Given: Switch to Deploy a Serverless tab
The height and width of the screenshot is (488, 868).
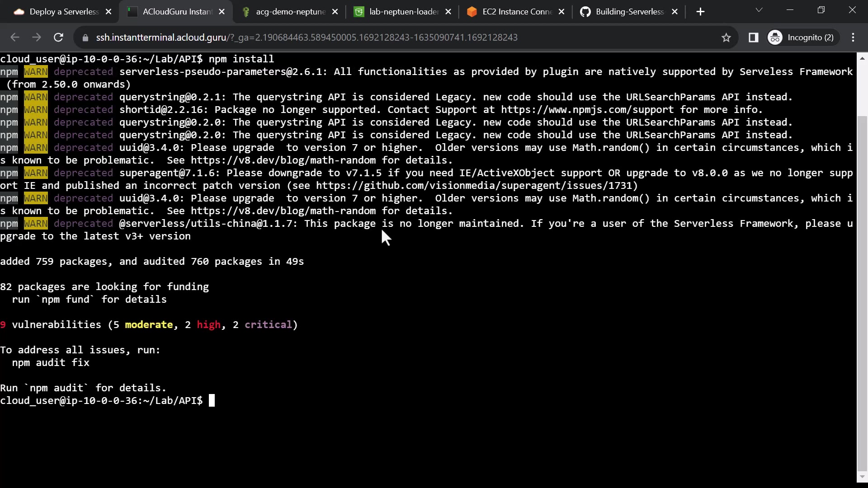Looking at the screenshot, I should pyautogui.click(x=63, y=12).
